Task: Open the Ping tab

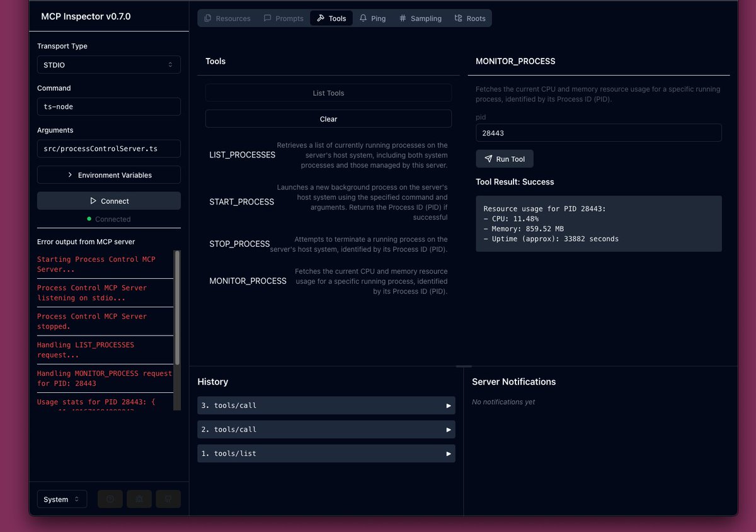Action: click(372, 18)
